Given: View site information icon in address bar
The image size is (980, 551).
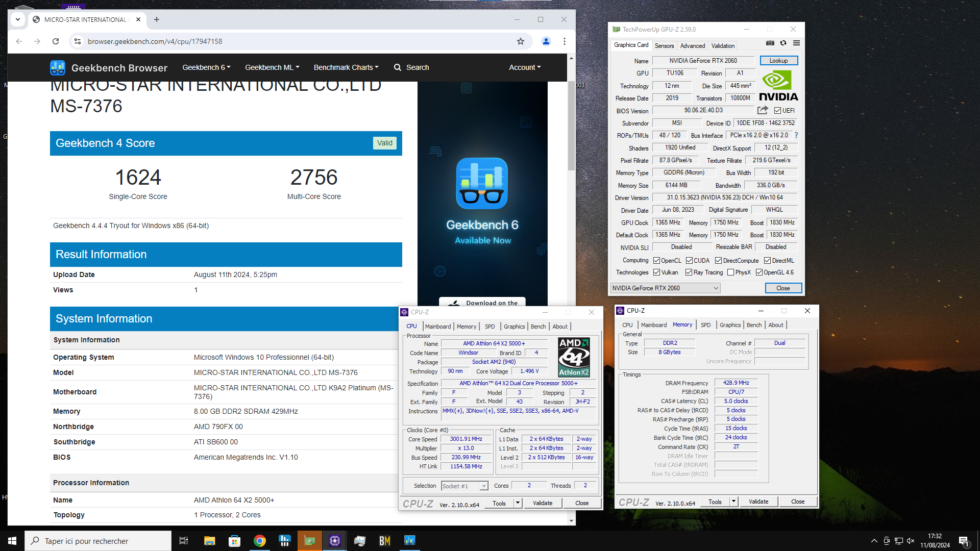Looking at the screenshot, I should (x=78, y=41).
